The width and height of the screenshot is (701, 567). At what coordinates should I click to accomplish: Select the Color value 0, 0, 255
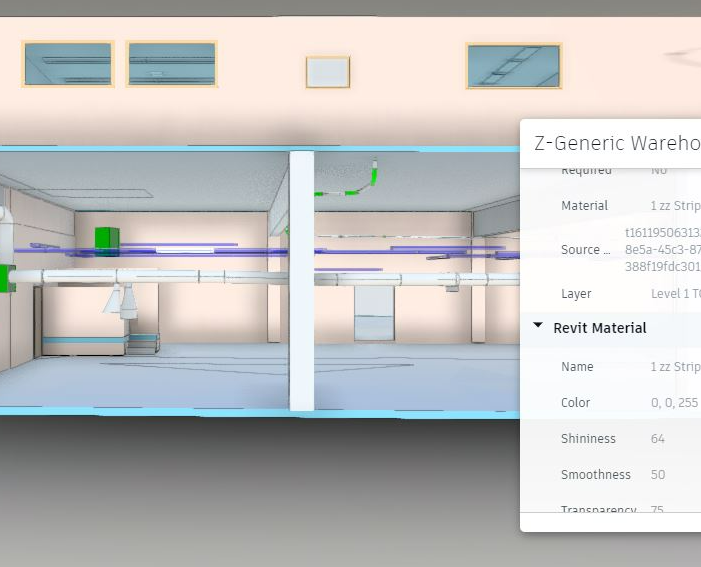[674, 403]
